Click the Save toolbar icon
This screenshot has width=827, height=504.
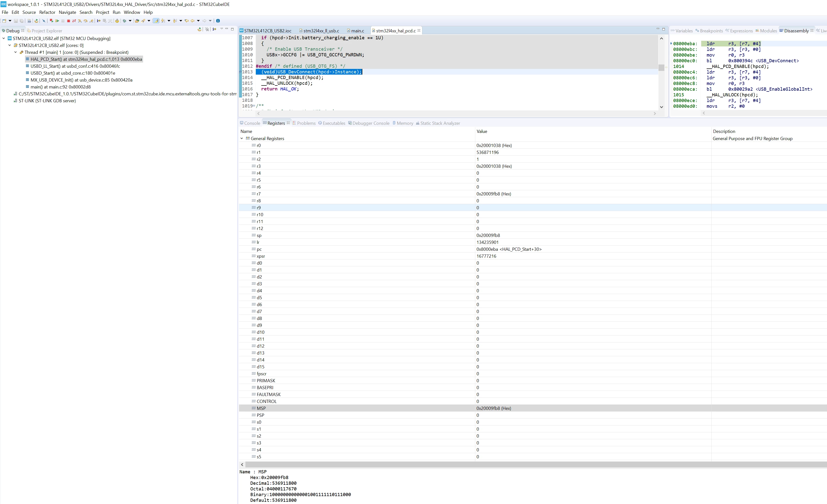click(16, 21)
